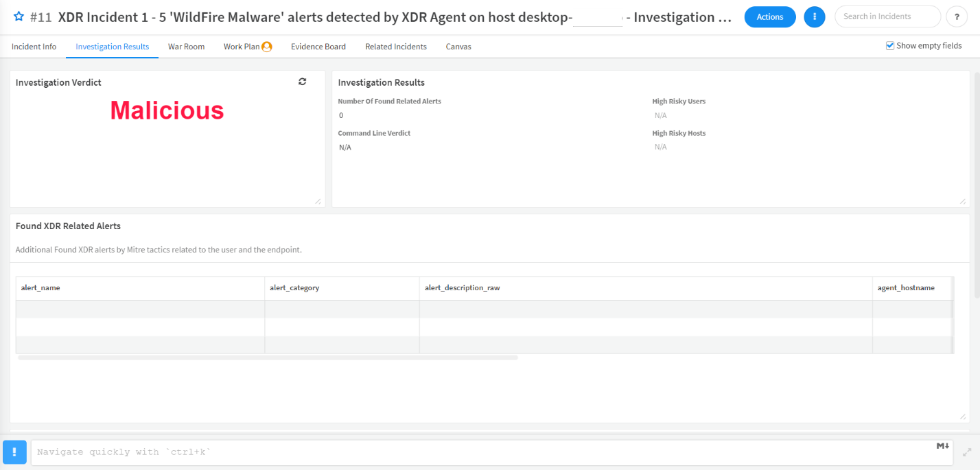The image size is (980, 470).
Task: Click the Navigate quickly command input
Action: pos(492,452)
